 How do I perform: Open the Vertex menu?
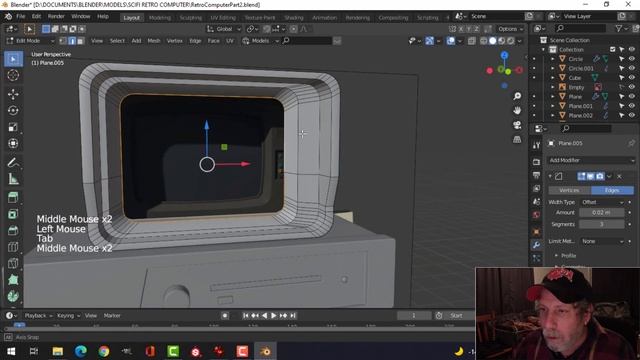[x=175, y=41]
